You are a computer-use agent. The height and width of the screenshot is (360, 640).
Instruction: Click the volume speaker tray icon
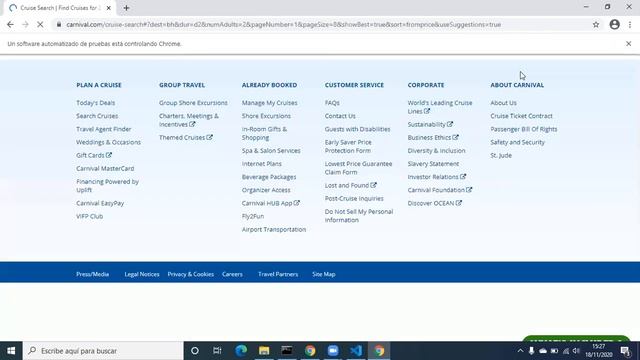576,351
